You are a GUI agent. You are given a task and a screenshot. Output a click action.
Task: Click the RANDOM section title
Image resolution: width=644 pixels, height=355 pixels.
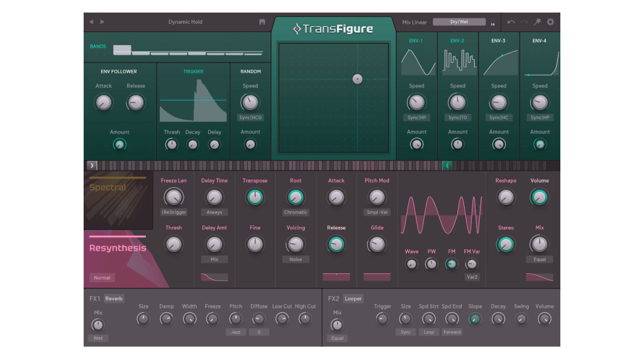tap(250, 72)
